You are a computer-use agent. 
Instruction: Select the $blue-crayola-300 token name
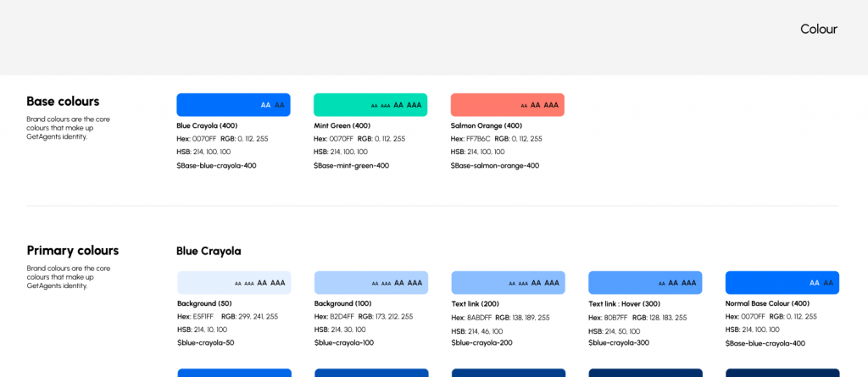tap(619, 343)
